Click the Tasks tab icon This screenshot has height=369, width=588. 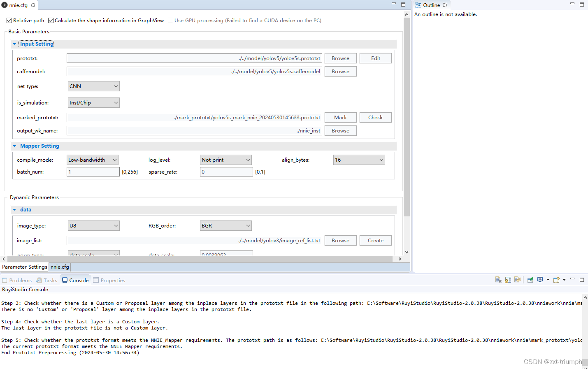39,280
